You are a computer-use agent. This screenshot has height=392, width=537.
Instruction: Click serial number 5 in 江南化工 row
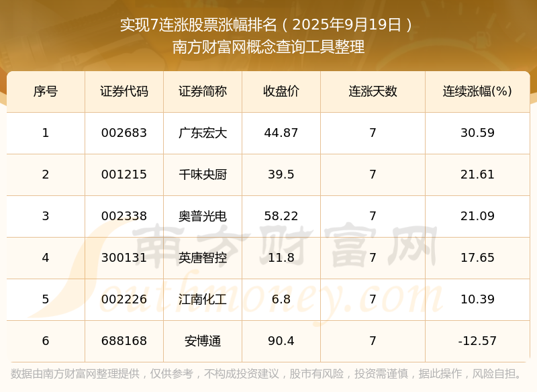coord(46,299)
